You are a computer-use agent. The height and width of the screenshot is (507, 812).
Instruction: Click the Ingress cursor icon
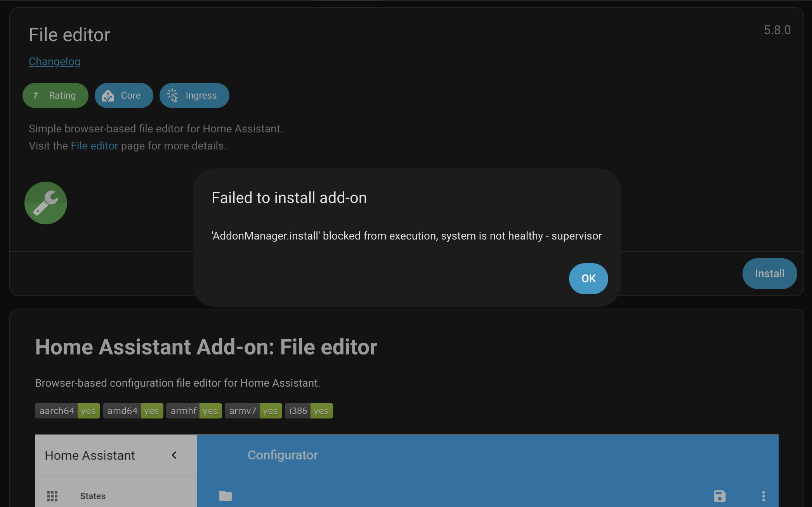coord(172,95)
